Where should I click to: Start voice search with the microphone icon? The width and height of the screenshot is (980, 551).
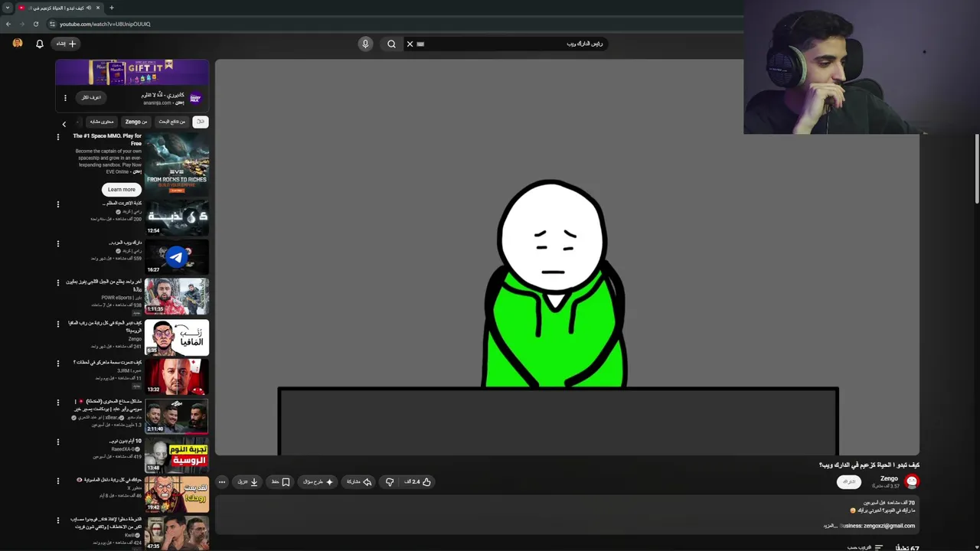365,44
